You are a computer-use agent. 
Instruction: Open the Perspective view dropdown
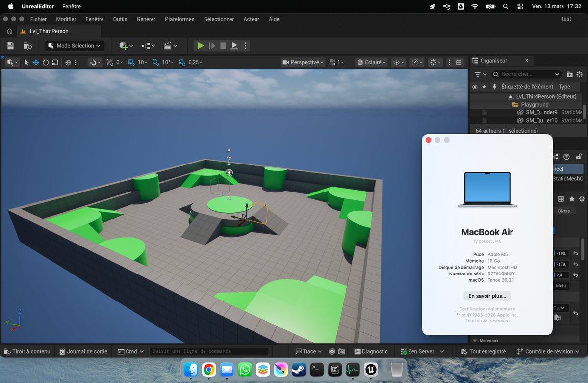[303, 62]
